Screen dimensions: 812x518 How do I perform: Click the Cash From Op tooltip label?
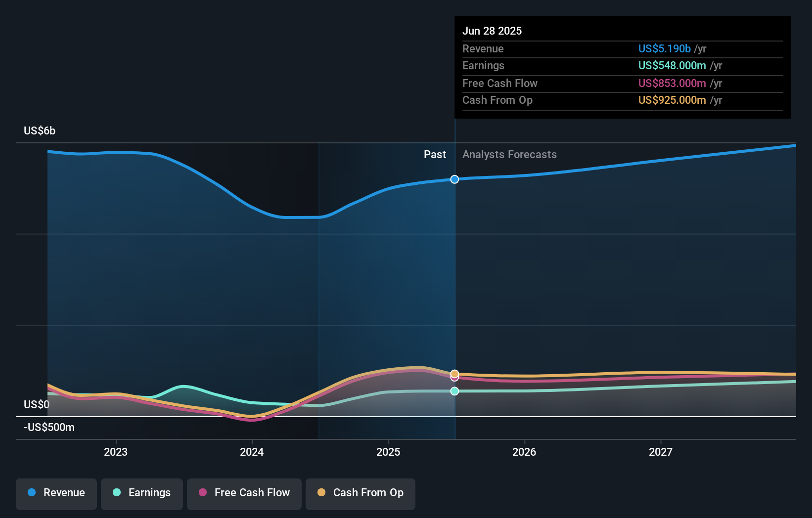point(497,100)
